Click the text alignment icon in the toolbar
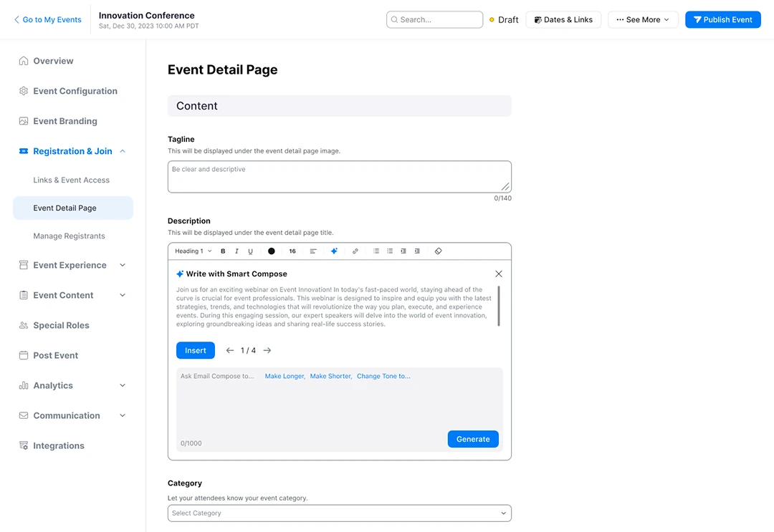This screenshot has width=774, height=532. point(313,251)
